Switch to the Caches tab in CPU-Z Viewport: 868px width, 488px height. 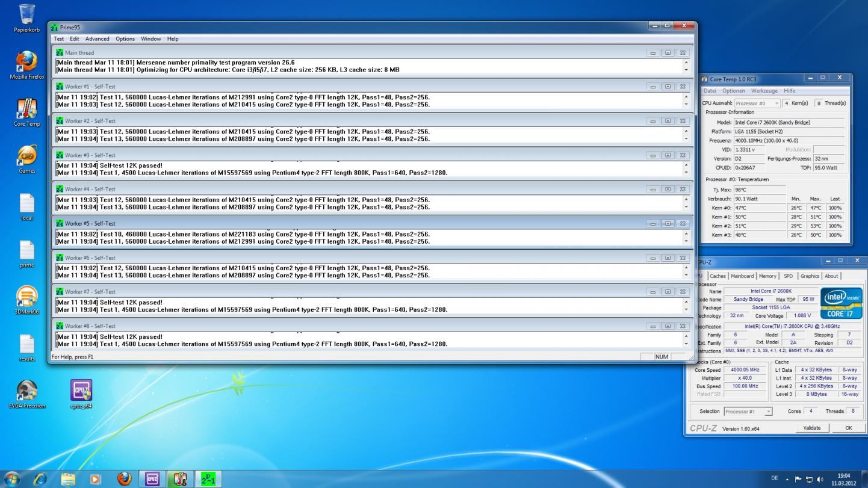pyautogui.click(x=718, y=276)
